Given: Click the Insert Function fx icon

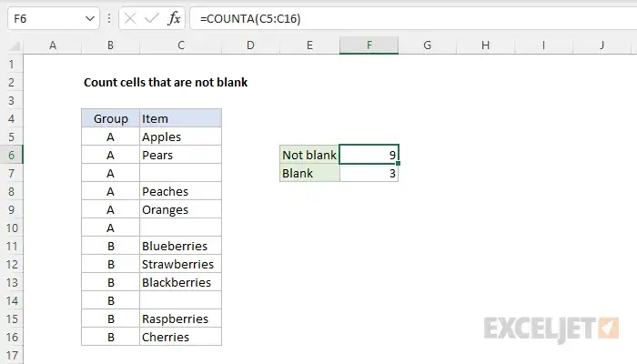Looking at the screenshot, I should (x=175, y=18).
